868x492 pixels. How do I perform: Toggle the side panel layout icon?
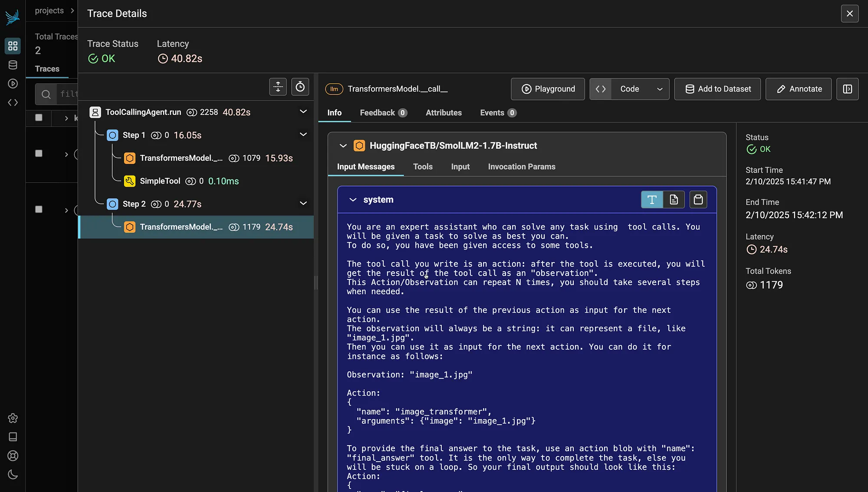[x=847, y=89]
